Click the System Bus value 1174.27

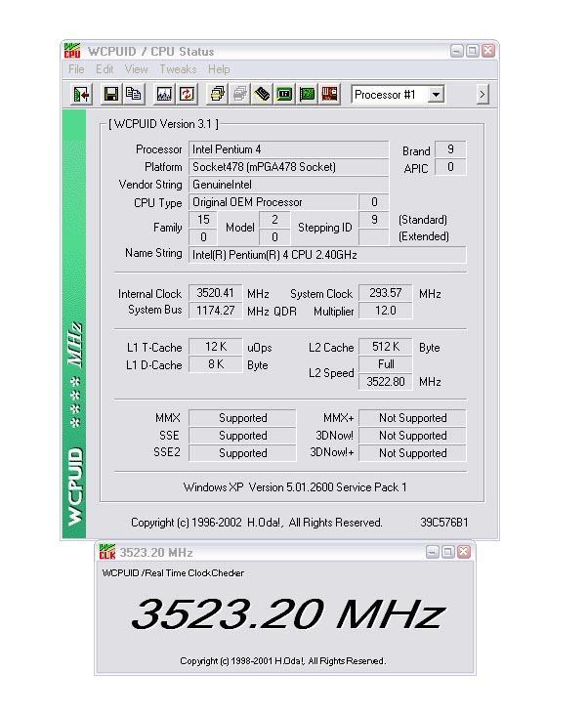216,311
